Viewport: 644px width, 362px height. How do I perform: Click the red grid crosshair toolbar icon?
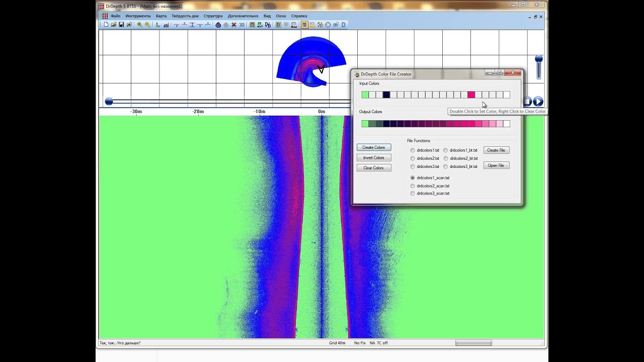(233, 25)
